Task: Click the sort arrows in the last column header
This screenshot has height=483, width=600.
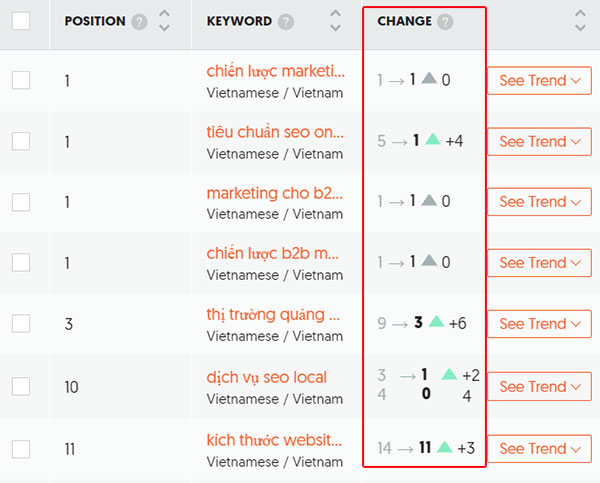Action: [x=580, y=21]
